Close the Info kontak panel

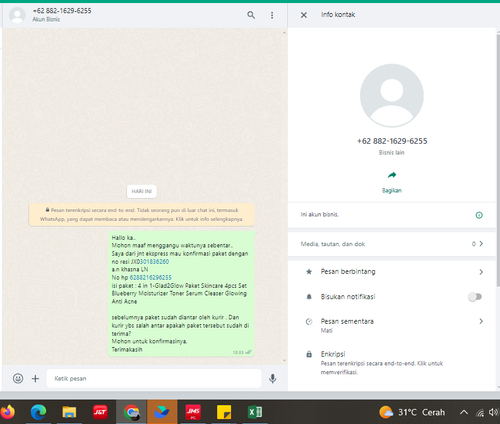(x=304, y=15)
